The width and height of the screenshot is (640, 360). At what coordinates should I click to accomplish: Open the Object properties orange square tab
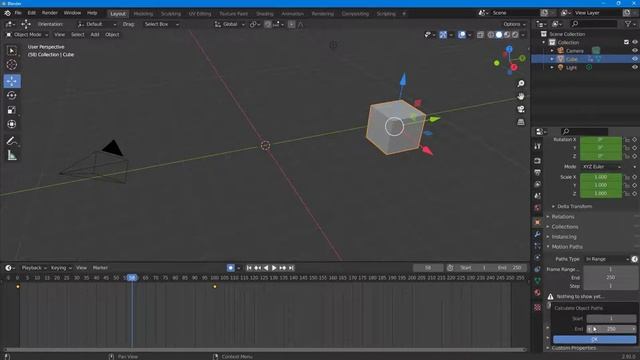(x=538, y=222)
